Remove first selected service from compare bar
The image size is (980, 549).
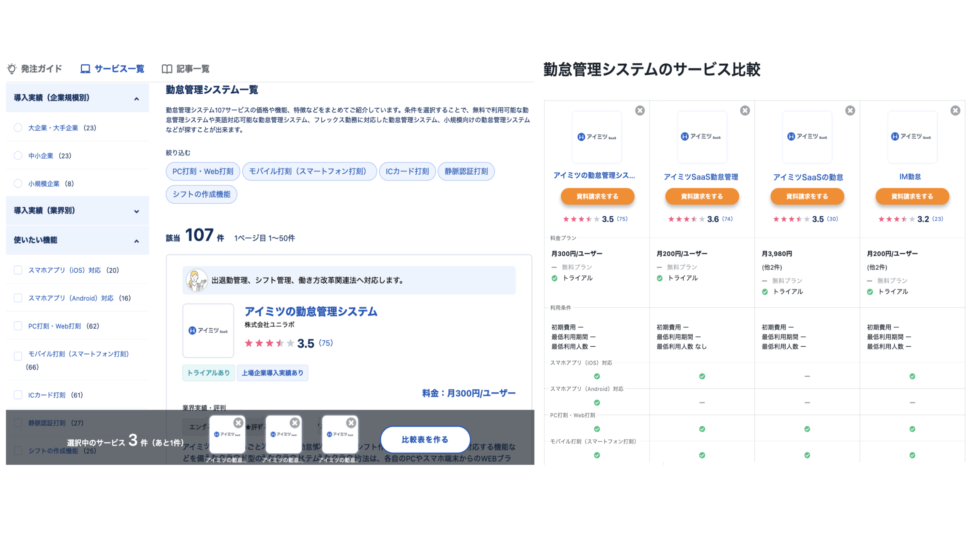(238, 423)
